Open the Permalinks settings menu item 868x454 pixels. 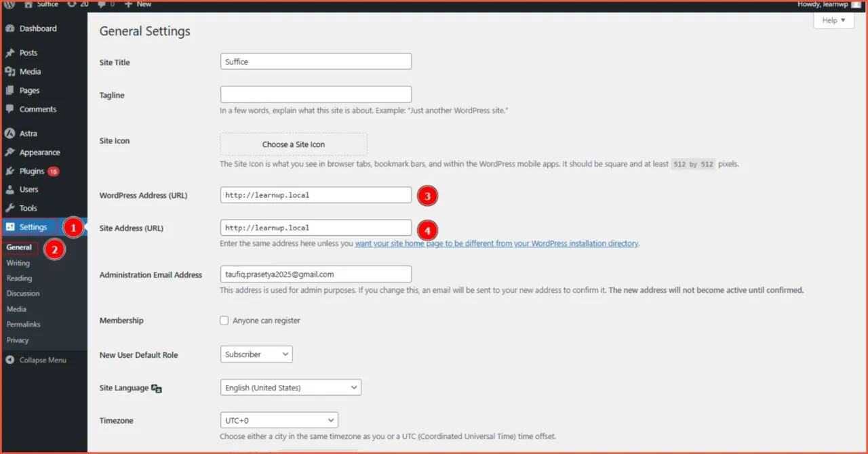[x=23, y=324]
